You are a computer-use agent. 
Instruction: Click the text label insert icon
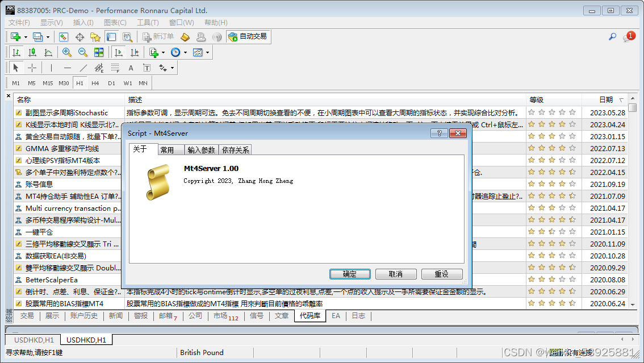tap(147, 68)
